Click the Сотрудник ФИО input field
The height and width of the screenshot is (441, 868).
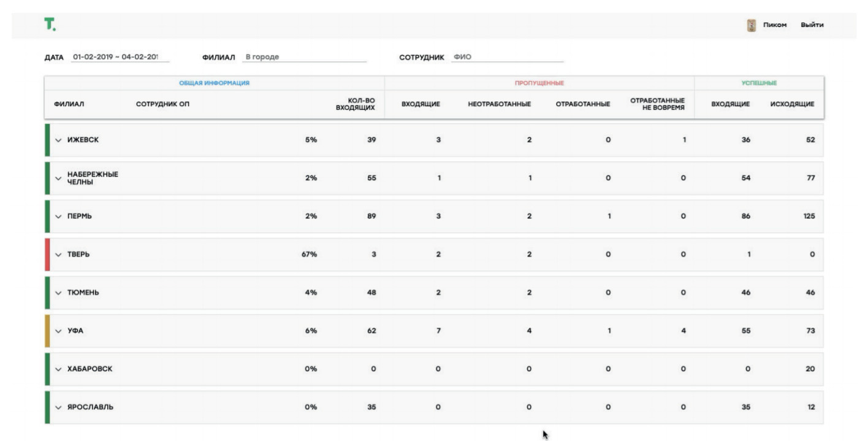508,57
